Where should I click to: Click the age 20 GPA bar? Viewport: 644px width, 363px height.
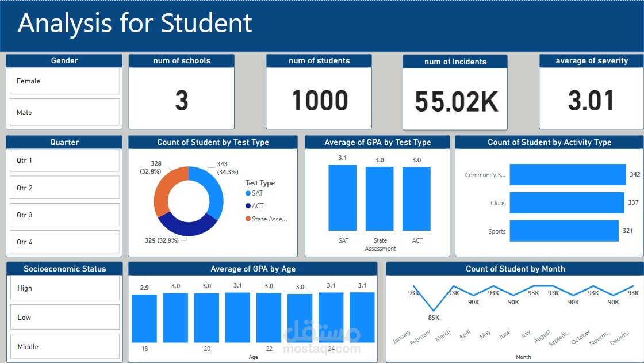(206, 318)
